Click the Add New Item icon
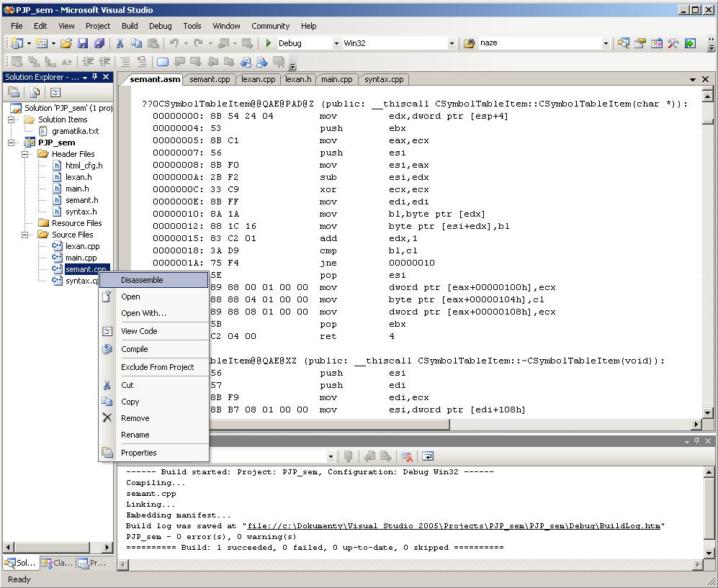This screenshot has width=718, height=588. [x=42, y=43]
